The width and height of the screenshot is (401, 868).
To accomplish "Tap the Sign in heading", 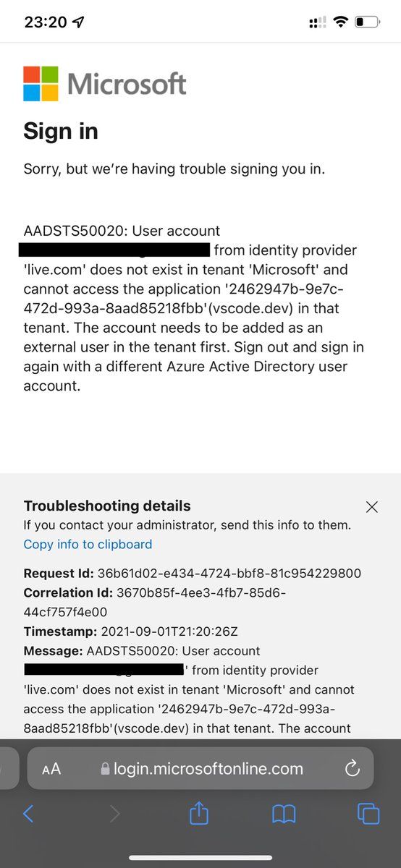I will [61, 131].
